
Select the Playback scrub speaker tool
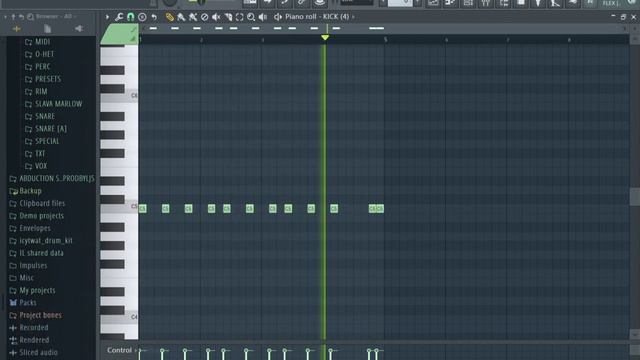pyautogui.click(x=263, y=17)
